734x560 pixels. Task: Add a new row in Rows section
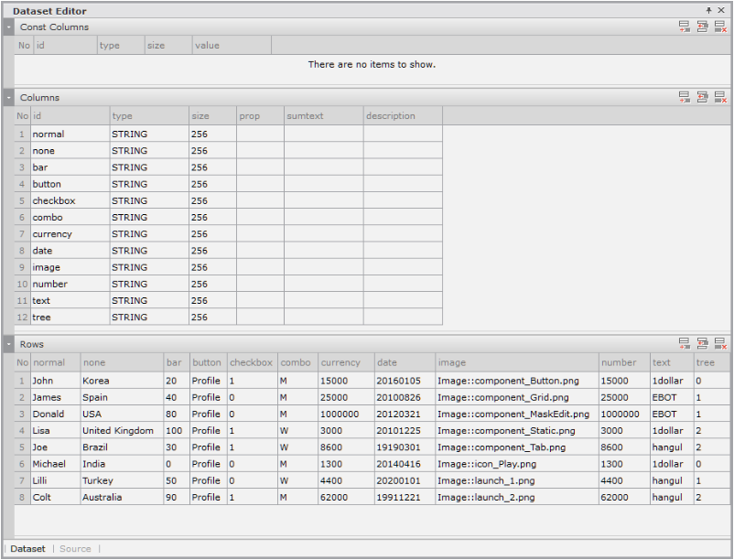pyautogui.click(x=685, y=344)
